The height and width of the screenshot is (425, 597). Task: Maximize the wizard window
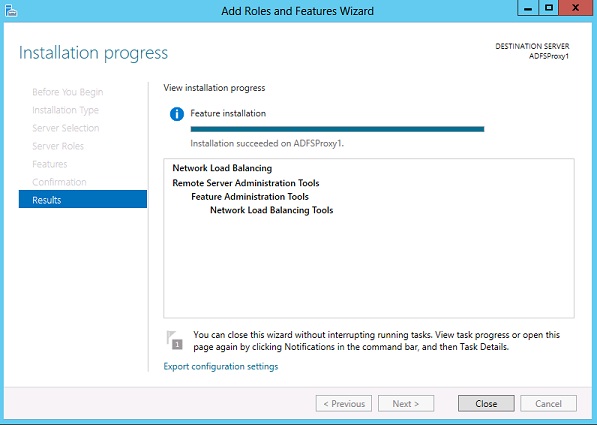pyautogui.click(x=549, y=8)
